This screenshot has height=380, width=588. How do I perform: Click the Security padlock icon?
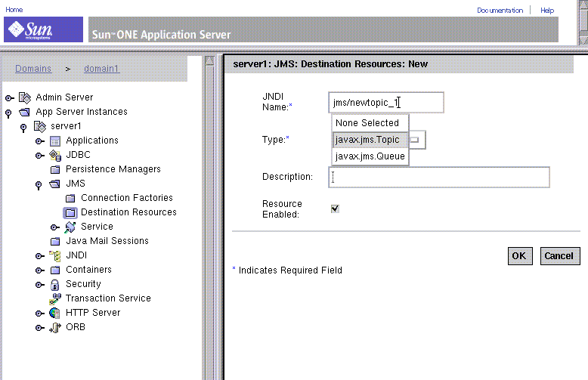tap(54, 285)
